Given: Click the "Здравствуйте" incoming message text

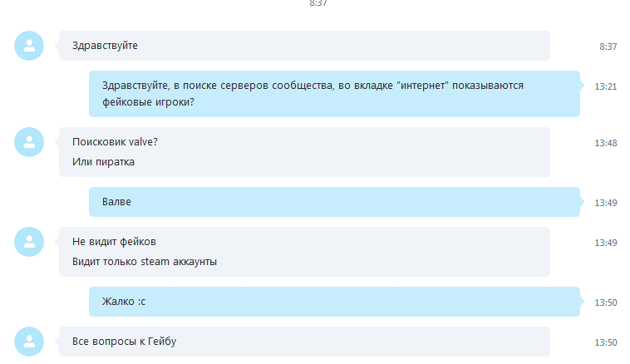Looking at the screenshot, I should [105, 46].
